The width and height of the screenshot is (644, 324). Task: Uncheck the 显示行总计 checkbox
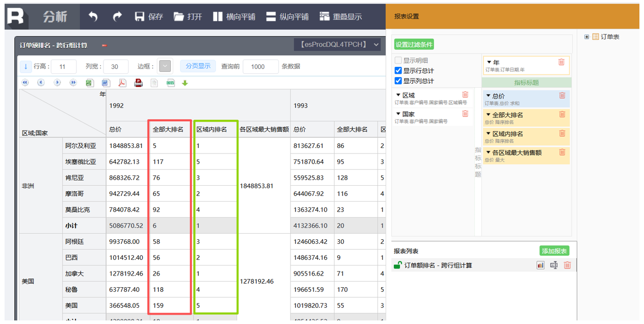point(398,71)
